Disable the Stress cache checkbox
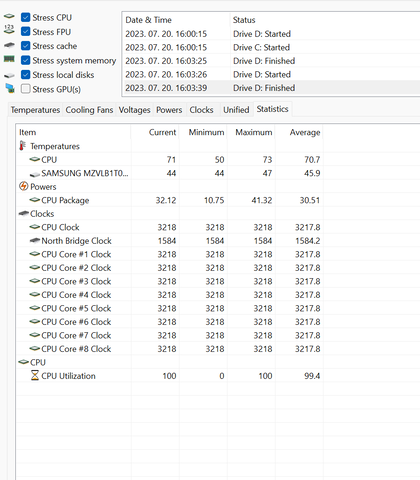This screenshot has width=420, height=480. tap(25, 46)
